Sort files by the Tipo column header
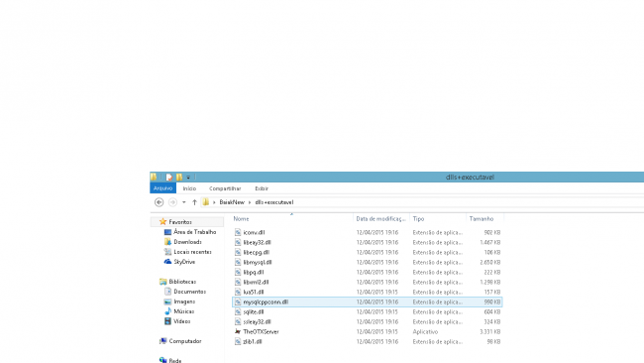The height and width of the screenshot is (363, 644). (x=418, y=219)
